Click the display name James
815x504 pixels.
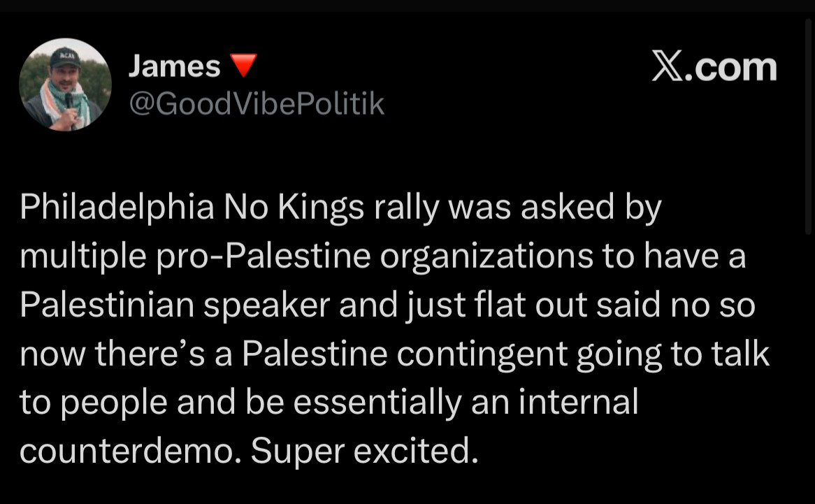174,66
